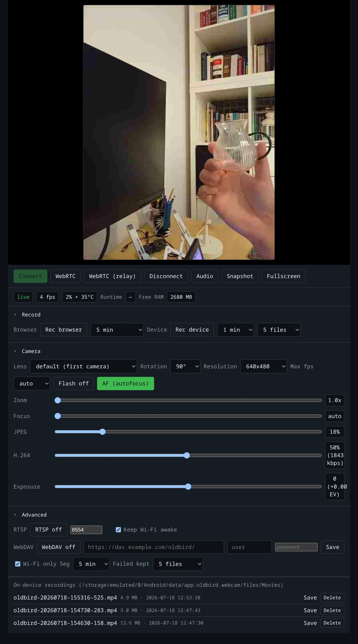Viewport: 358px width, 644px height.
Task: Select WebRTC (relay) mode
Action: click(112, 276)
